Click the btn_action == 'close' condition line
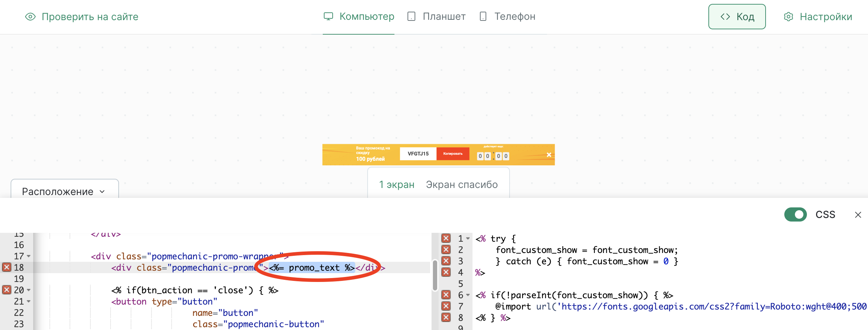 tap(195, 290)
